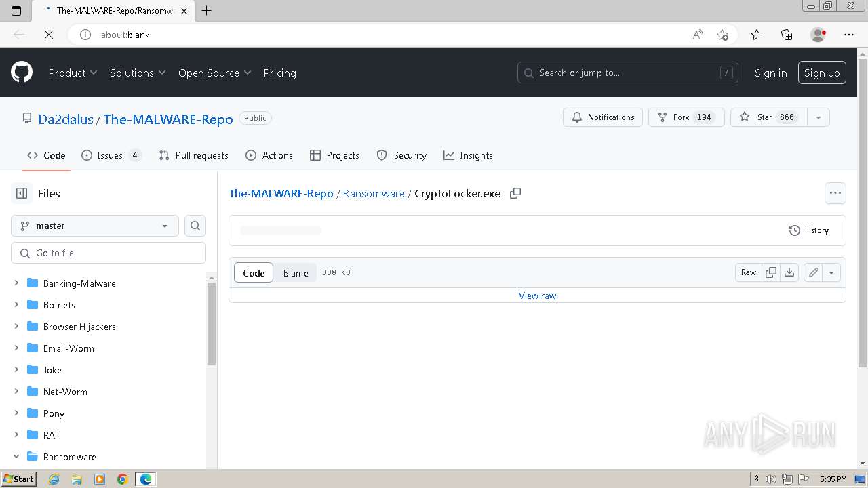
Task: Click the Notifications button
Action: click(x=603, y=117)
